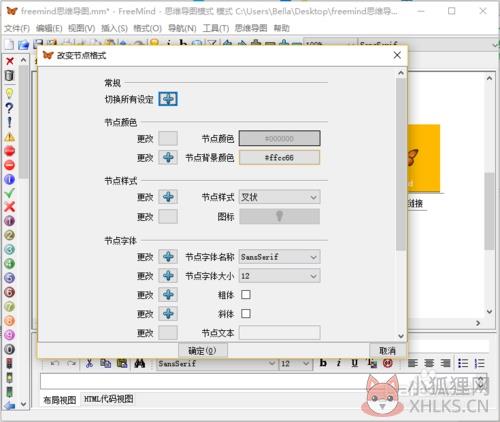Click the 图标 light bulb chooser button

click(x=279, y=217)
